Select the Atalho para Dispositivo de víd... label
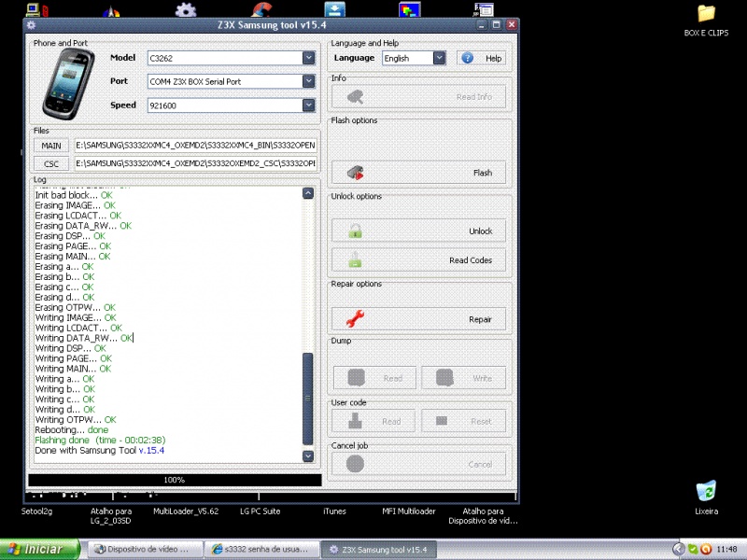This screenshot has width=747, height=560. coord(483,516)
